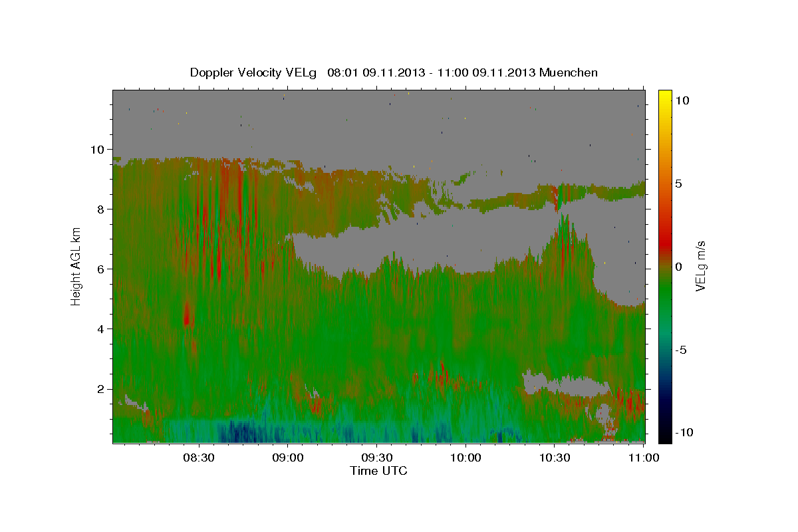Click the plot title 'Doppler Velocity VELg'
This screenshot has width=798, height=532.
255,72
